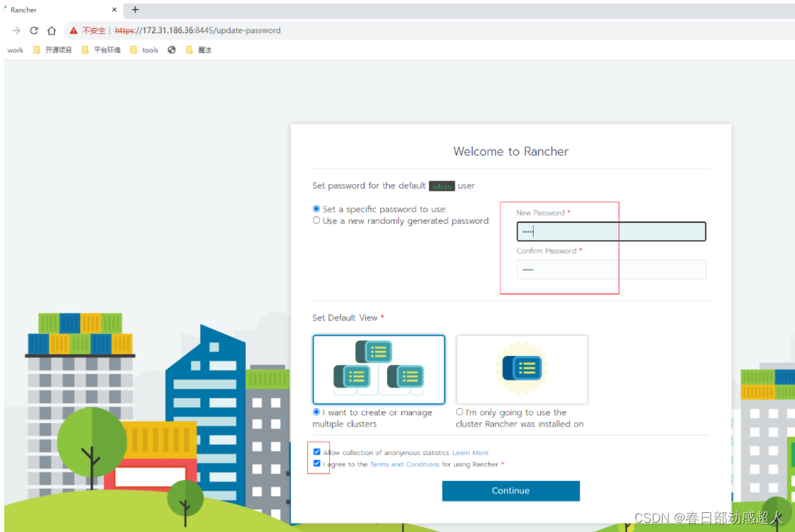Select 'I'm only going to use the cluster' radio
The image size is (795, 532).
[x=459, y=412]
